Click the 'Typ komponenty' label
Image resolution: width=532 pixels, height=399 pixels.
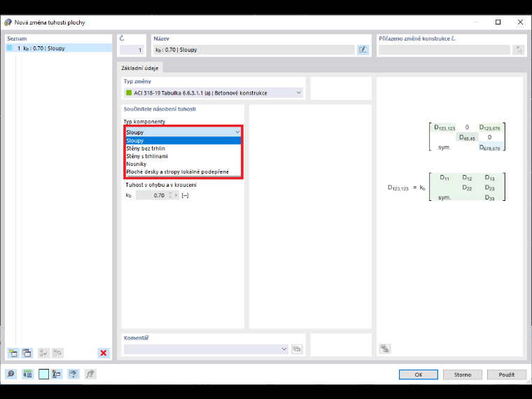coord(144,122)
